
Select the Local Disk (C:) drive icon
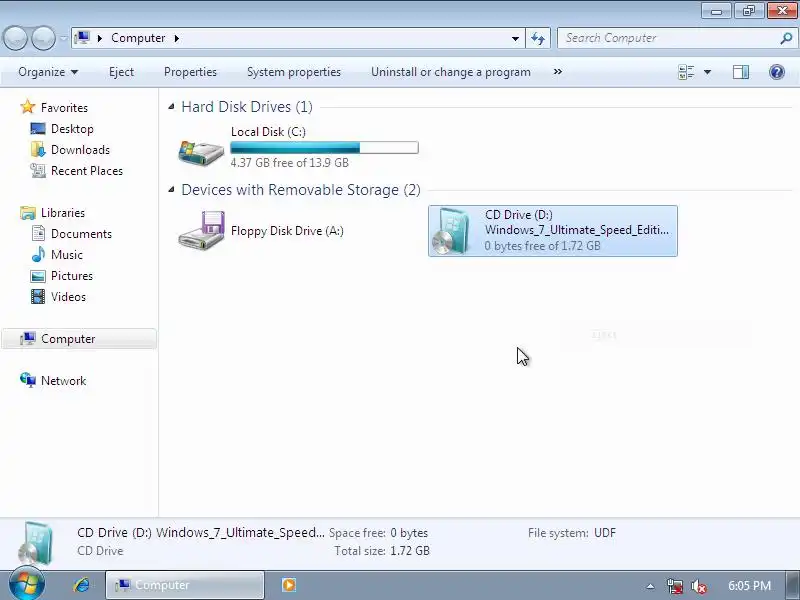[201, 151]
